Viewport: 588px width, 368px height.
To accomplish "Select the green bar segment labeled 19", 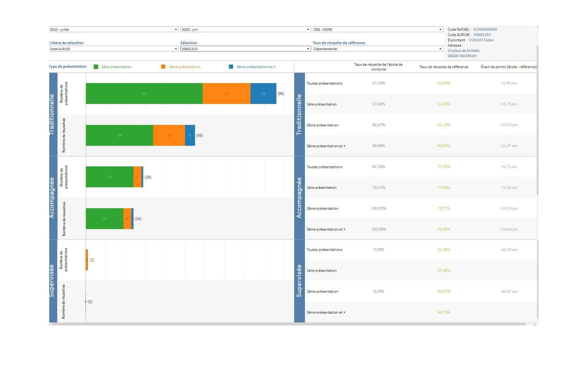I will pyautogui.click(x=105, y=219).
